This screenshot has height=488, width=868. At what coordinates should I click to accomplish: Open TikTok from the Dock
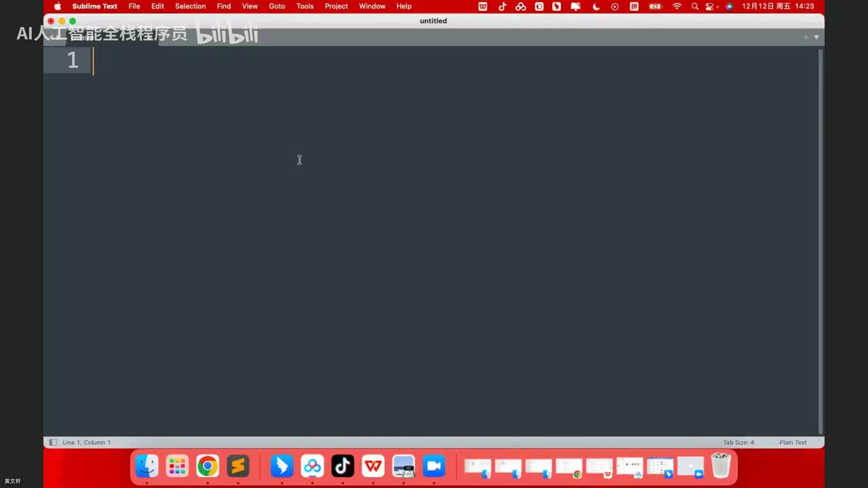pyautogui.click(x=342, y=466)
